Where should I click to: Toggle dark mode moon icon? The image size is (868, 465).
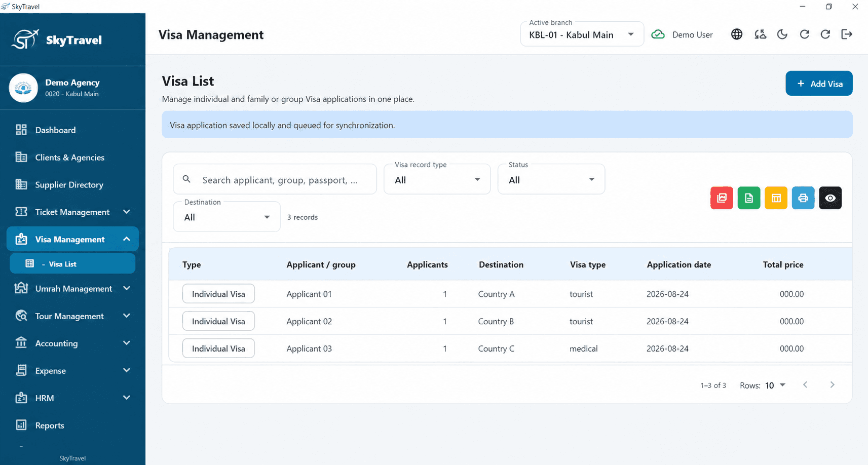point(782,34)
